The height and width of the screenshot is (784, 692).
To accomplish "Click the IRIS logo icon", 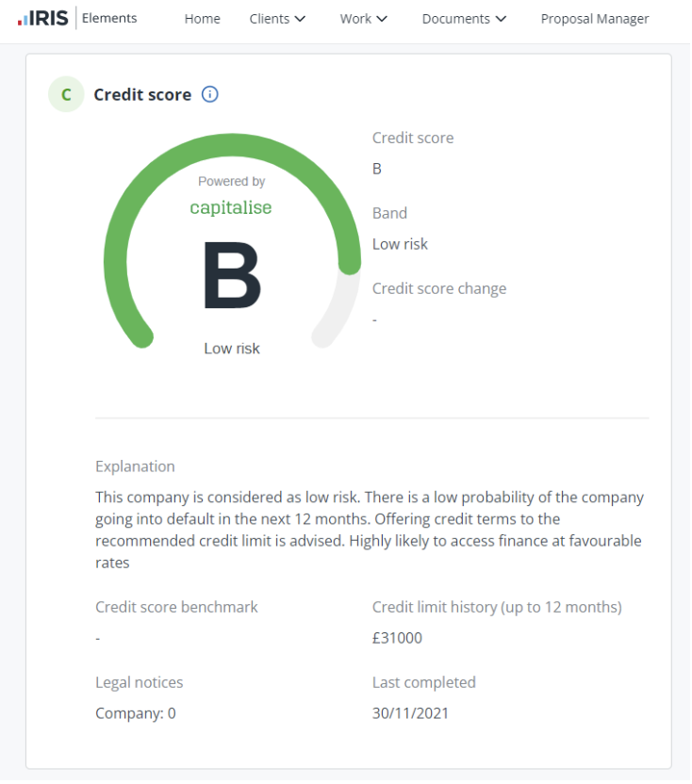I will (43, 18).
